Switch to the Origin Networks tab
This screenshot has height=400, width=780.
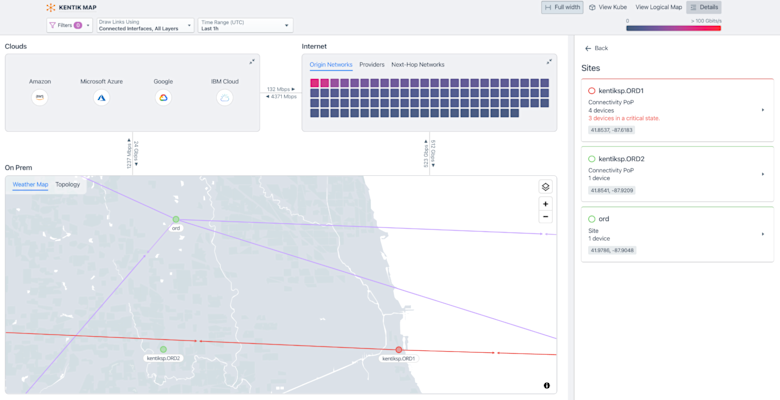[x=331, y=65]
